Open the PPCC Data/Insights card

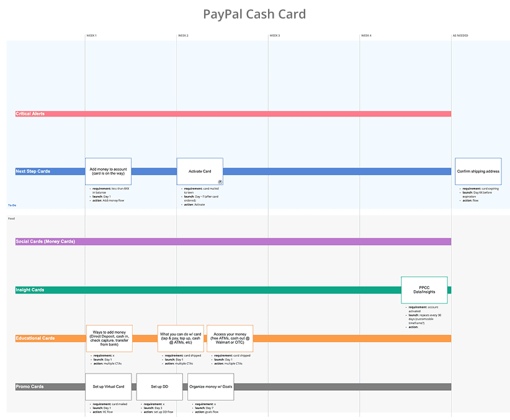[x=424, y=290]
